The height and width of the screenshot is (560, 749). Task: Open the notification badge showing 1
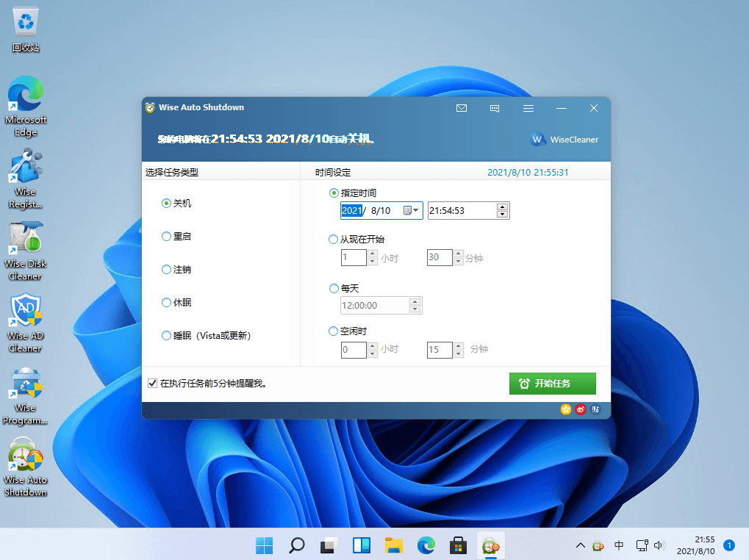729,545
